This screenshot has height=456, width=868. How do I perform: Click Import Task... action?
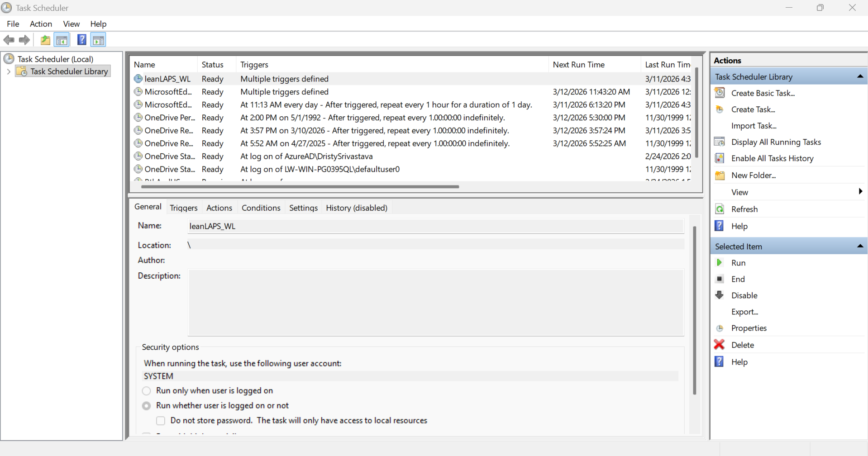(754, 126)
